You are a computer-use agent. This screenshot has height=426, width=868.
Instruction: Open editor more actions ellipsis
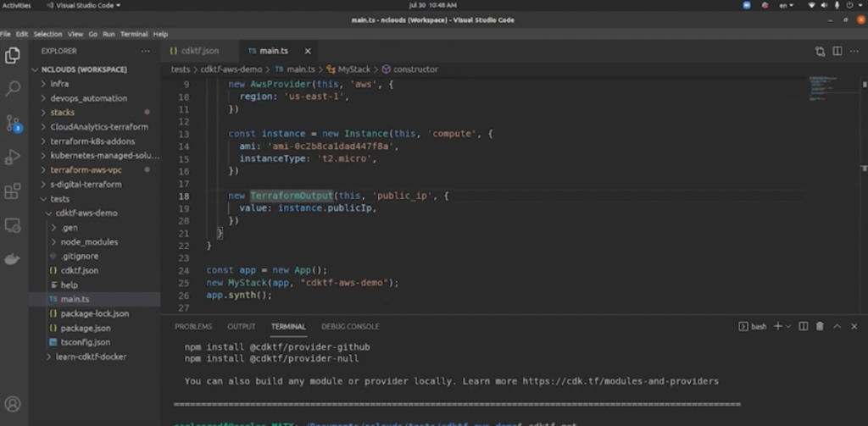click(855, 51)
